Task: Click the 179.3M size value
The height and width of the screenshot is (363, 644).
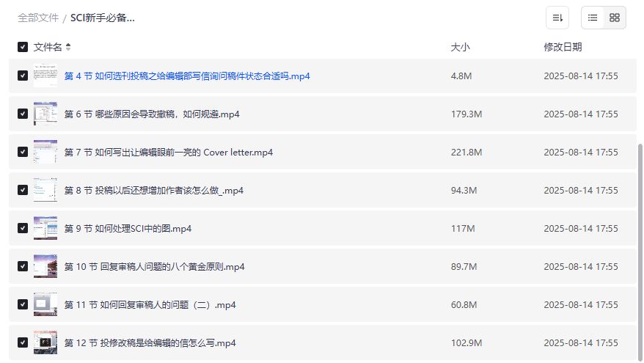Action: click(466, 114)
